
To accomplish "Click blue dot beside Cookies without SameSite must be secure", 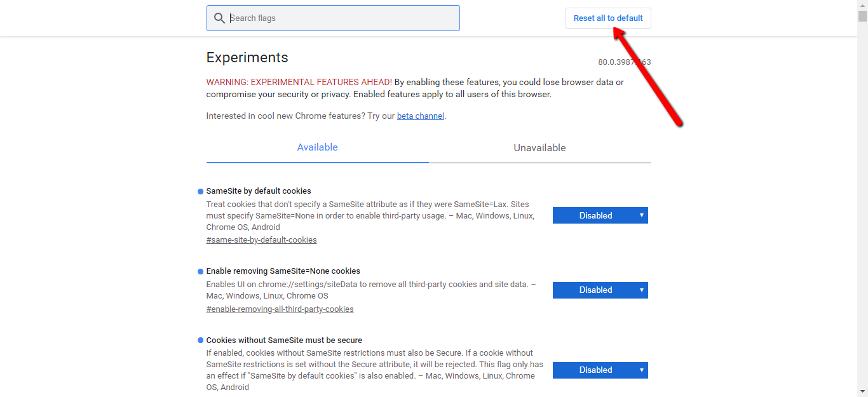I will click(x=200, y=340).
